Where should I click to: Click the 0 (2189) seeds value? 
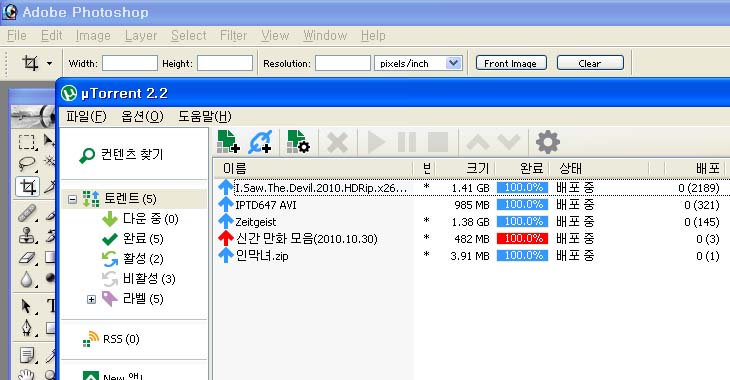tap(699, 188)
